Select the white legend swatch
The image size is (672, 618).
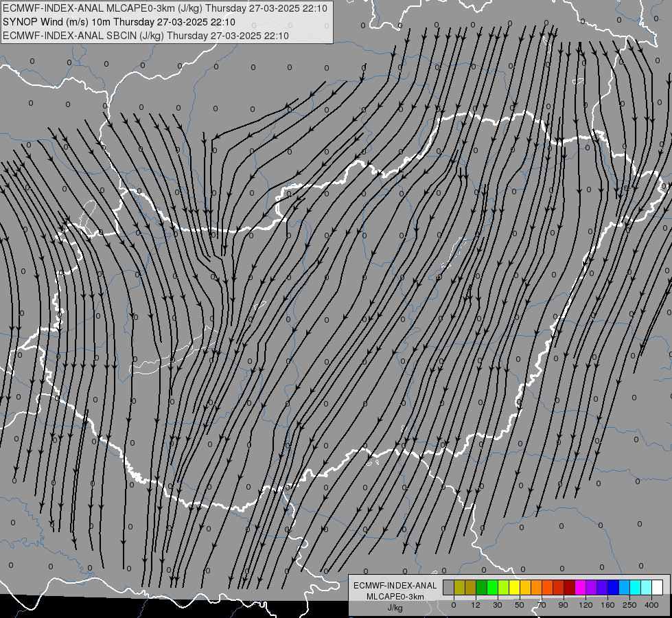[x=658, y=587]
